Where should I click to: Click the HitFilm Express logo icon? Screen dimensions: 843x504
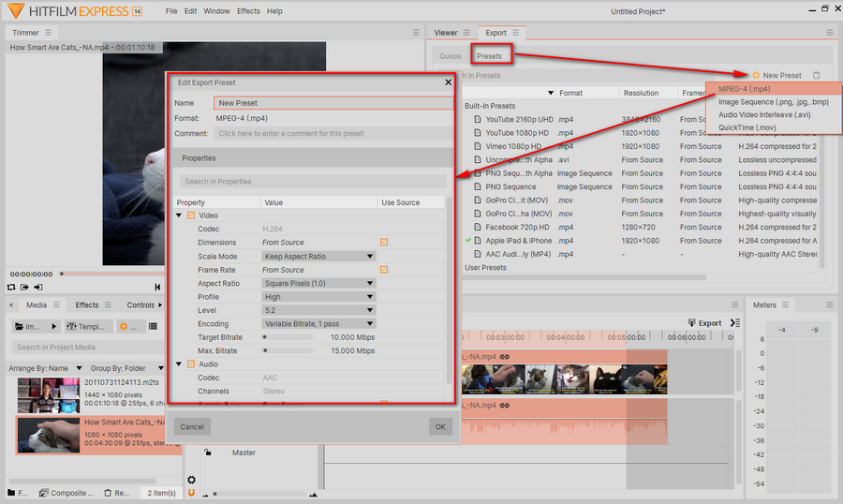click(x=16, y=10)
